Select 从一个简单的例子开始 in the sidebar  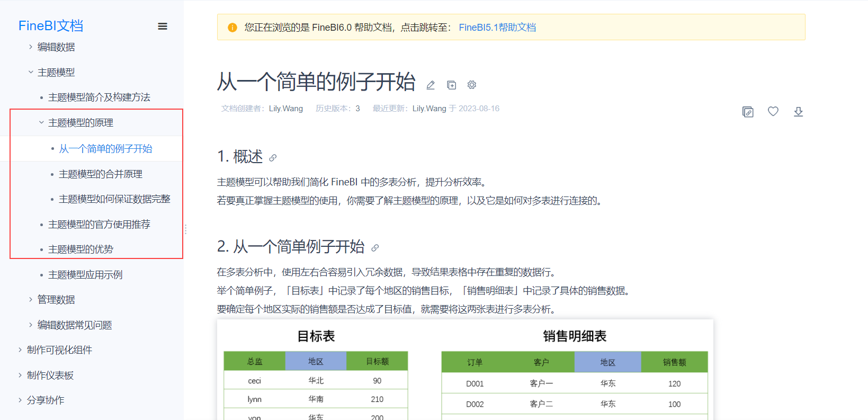pos(105,149)
